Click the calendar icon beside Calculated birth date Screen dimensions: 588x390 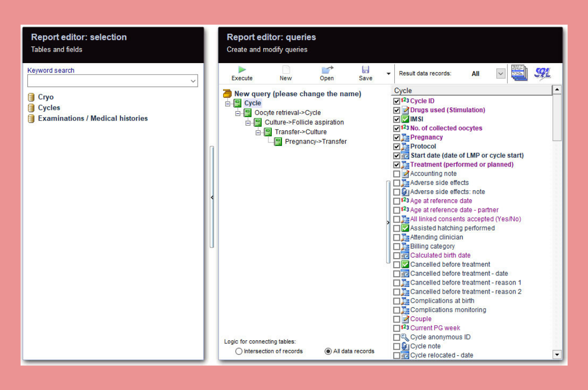pyautogui.click(x=405, y=256)
